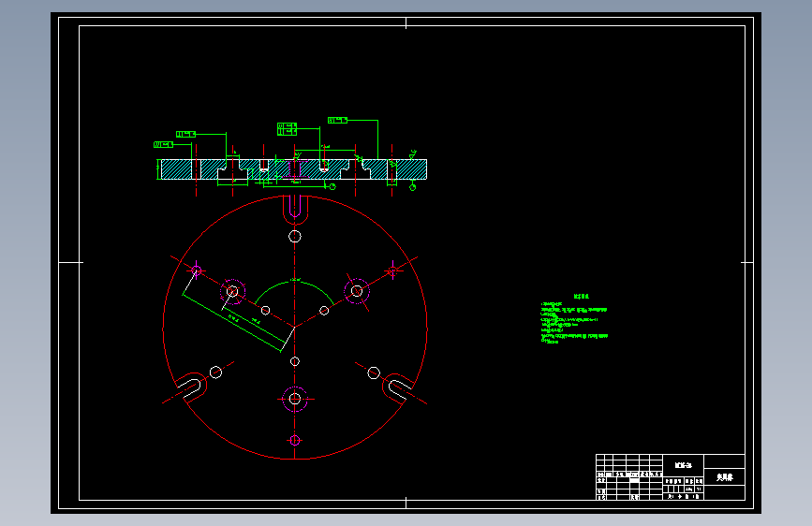
Task: Select the small white hole directly below plate center
Action: 295,361
